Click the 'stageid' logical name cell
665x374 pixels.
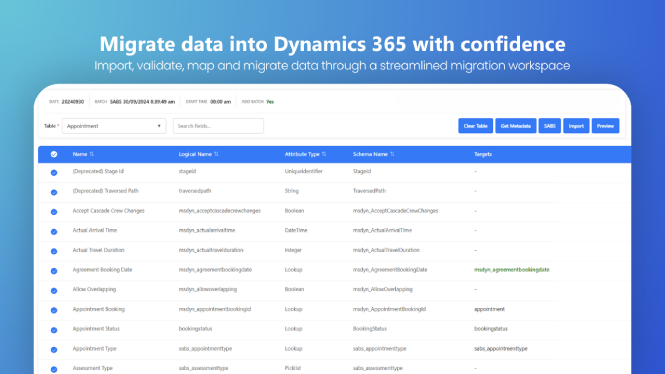tap(187, 171)
